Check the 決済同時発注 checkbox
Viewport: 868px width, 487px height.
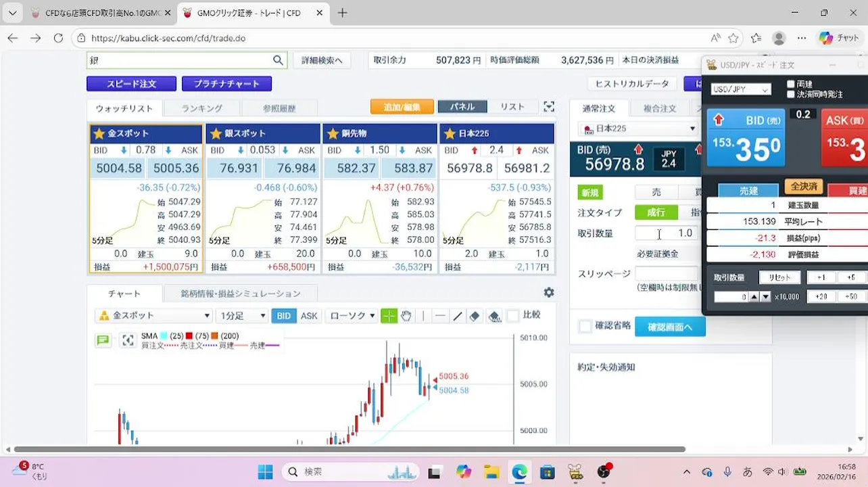tap(791, 94)
